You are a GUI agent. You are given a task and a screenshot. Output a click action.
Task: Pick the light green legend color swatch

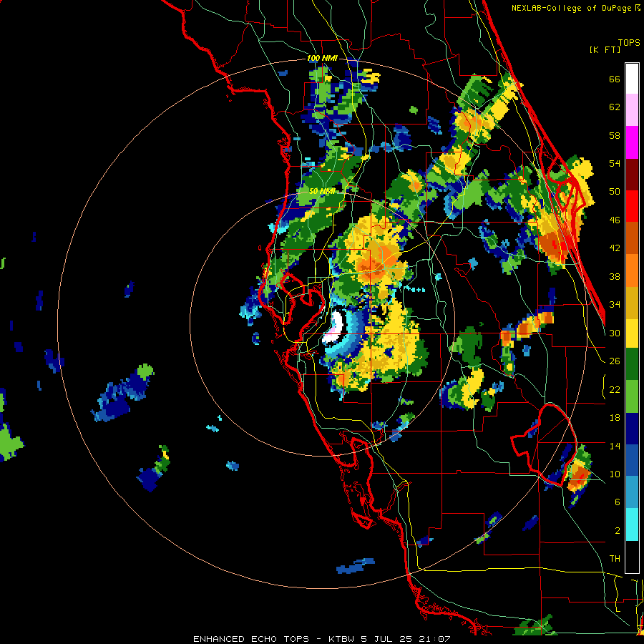click(632, 396)
